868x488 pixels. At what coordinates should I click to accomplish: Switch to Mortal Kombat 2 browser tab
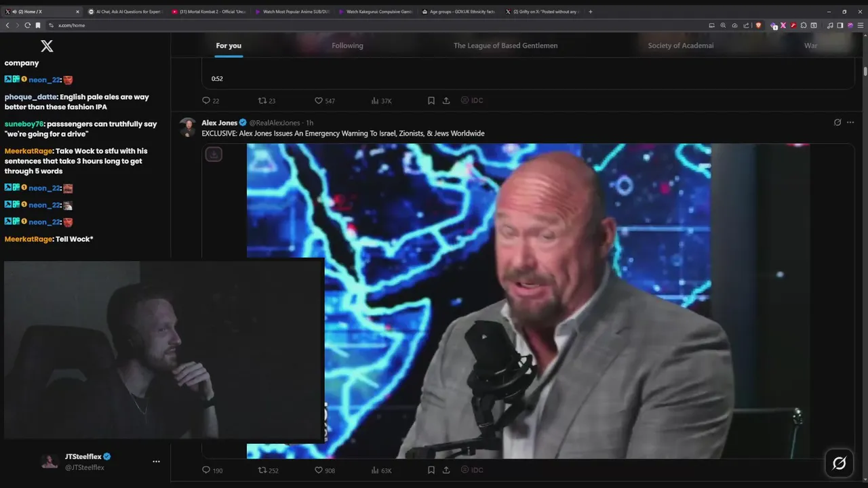coord(208,12)
